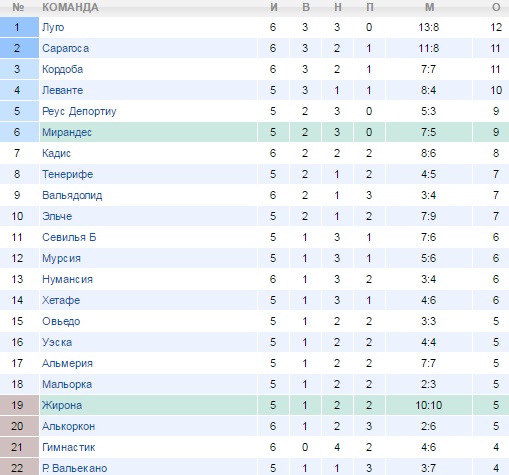Click the М goals column header
This screenshot has width=509, height=475.
point(430,7)
